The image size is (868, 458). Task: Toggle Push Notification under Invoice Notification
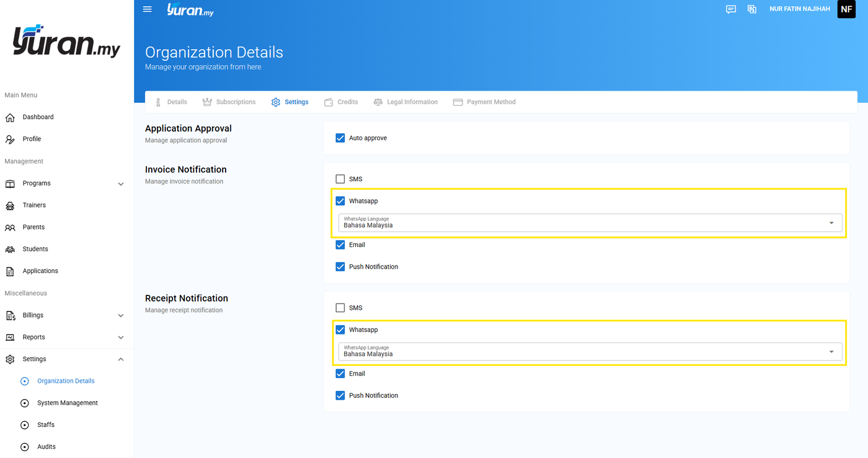tap(340, 267)
